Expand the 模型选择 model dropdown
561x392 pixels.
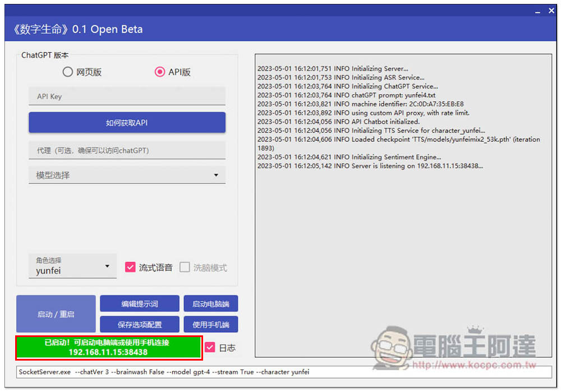coord(127,175)
